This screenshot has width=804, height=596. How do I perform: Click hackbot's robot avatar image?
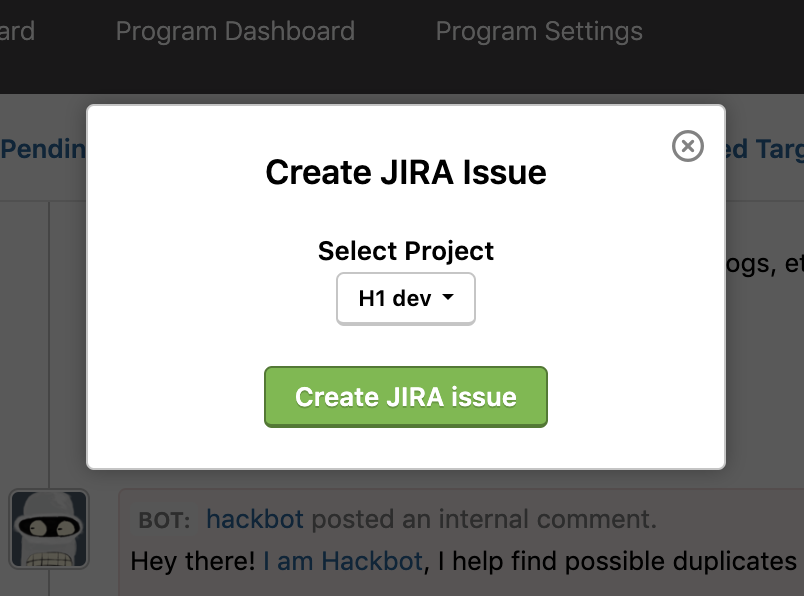pos(49,529)
